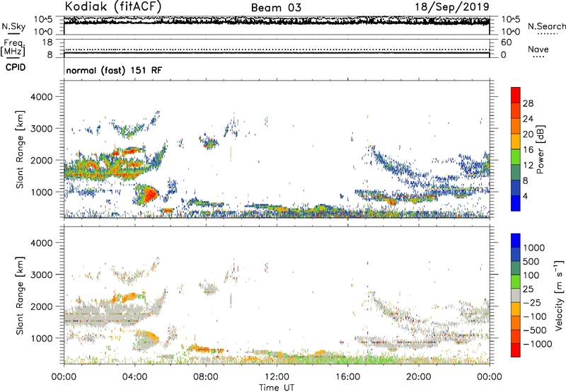Click the 'Kodiak (fitACF)' title text
Screen dimensions: 566x392
coord(113,6)
